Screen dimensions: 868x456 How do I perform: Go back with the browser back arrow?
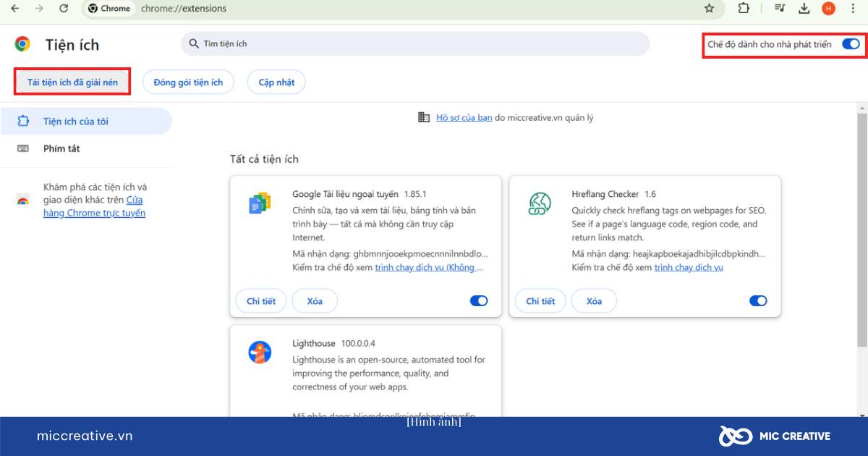(x=14, y=9)
